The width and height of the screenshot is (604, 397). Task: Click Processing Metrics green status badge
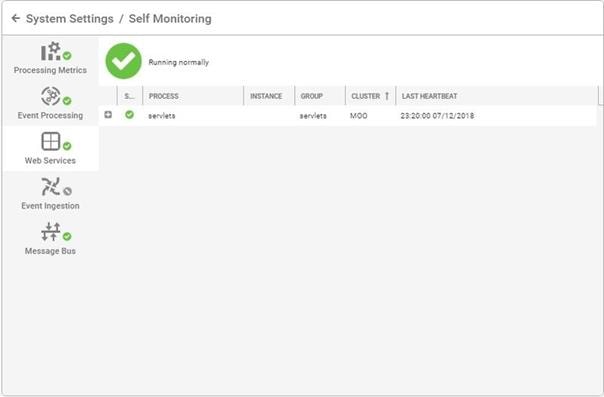coord(67,56)
